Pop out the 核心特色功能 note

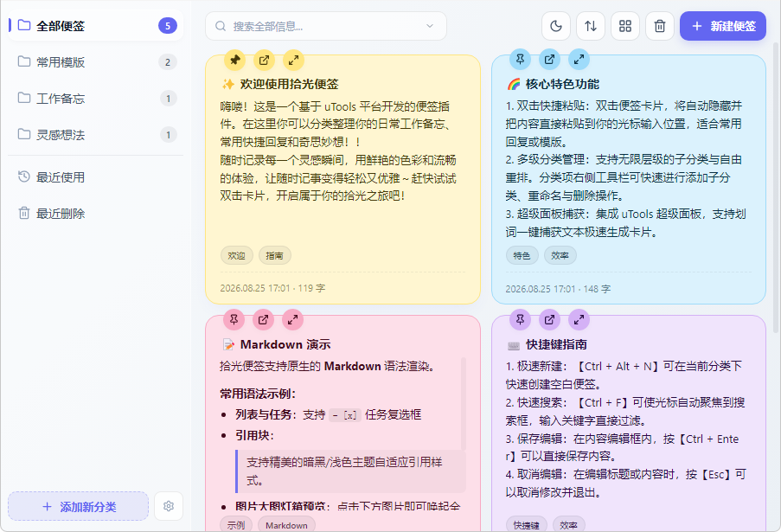549,60
